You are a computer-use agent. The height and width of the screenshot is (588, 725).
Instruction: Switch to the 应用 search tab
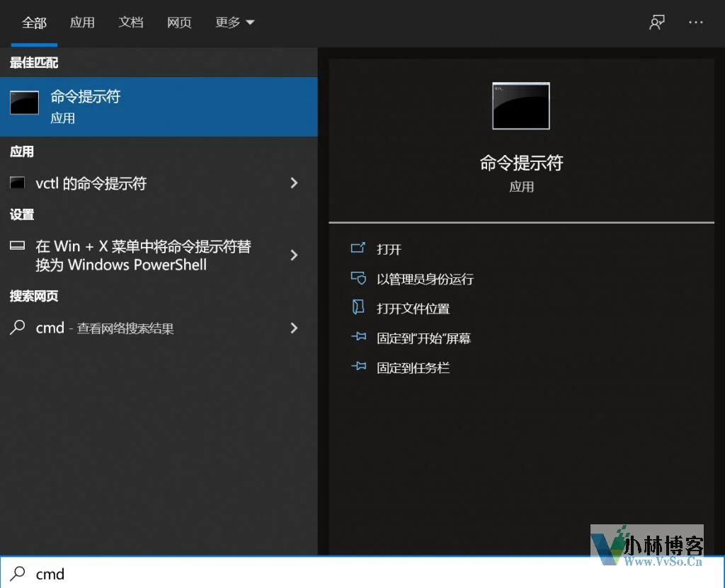pos(82,23)
